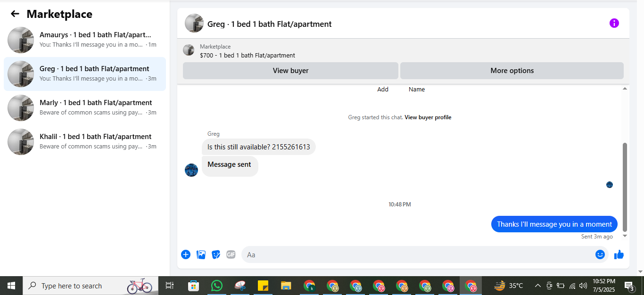The height and width of the screenshot is (295, 644).
Task: Open the Khalil conversation
Action: 85,142
